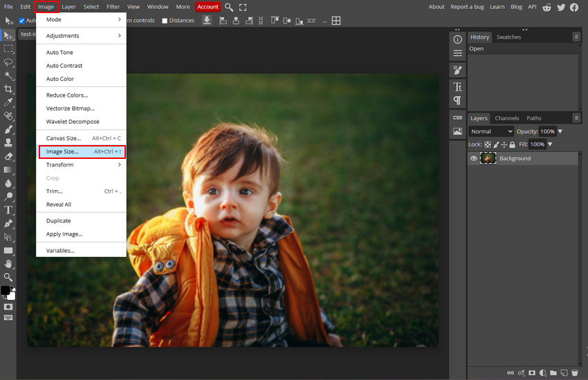Select the Rectangle shape tool
Image resolution: width=588 pixels, height=380 pixels.
click(8, 251)
